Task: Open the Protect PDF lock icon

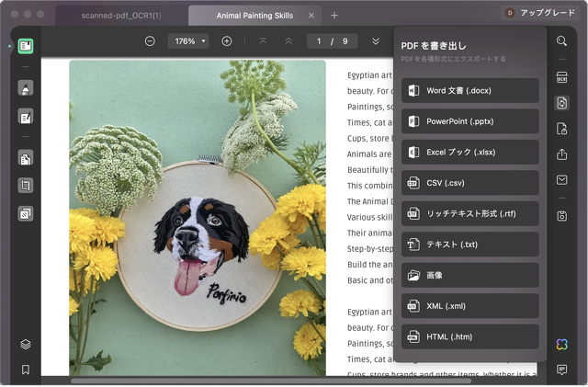Action: (x=561, y=129)
